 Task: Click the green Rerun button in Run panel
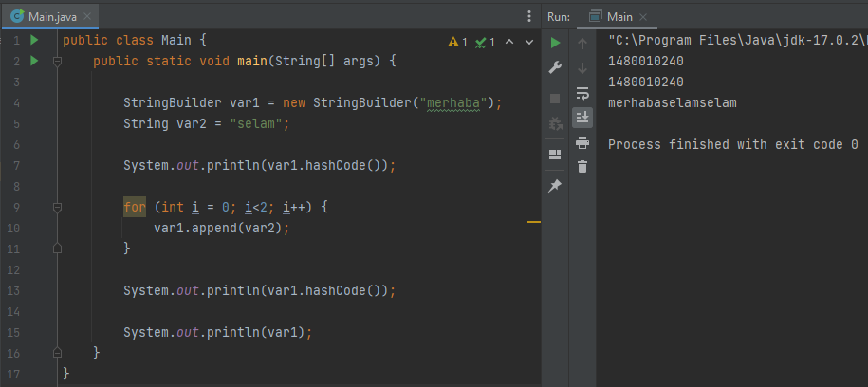(556, 43)
